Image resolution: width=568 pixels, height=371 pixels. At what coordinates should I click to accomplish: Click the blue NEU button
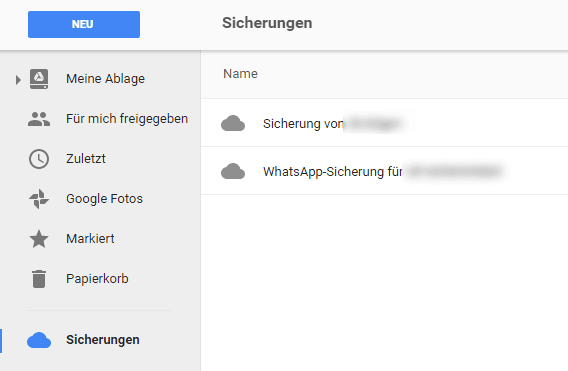[84, 24]
